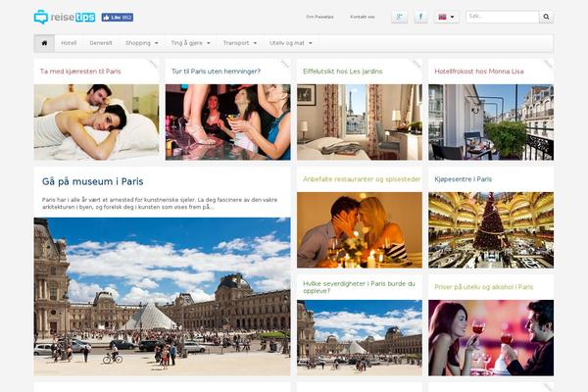The height and width of the screenshot is (392, 588).
Task: Click the nightclub party thumbnail
Action: coord(228,122)
